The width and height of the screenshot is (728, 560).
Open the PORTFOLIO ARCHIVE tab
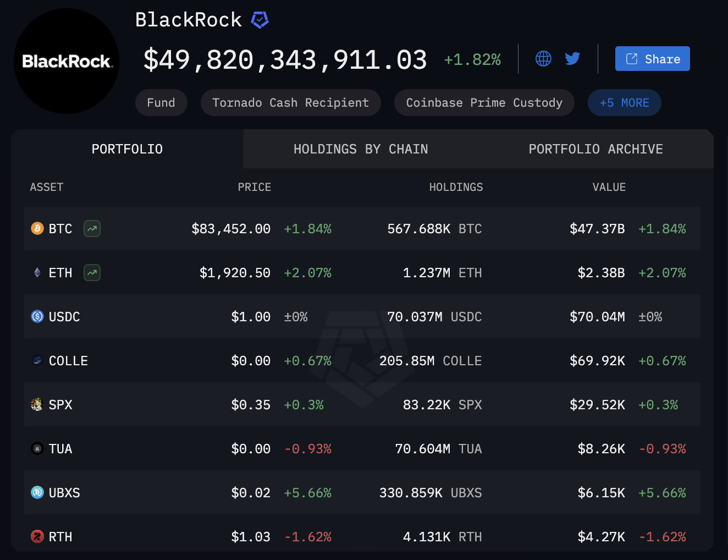[595, 149]
